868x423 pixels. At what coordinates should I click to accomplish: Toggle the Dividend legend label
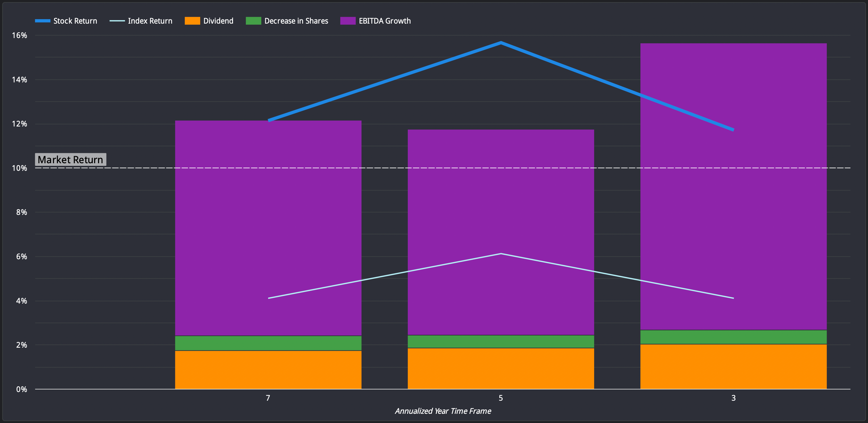218,21
